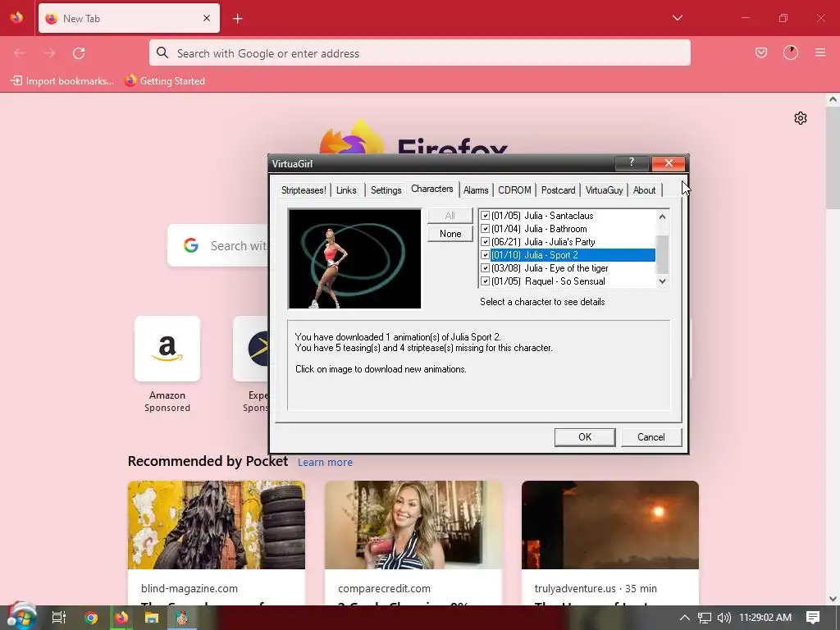This screenshot has height=630, width=840.
Task: Click the Google search box on page
Action: click(218, 246)
